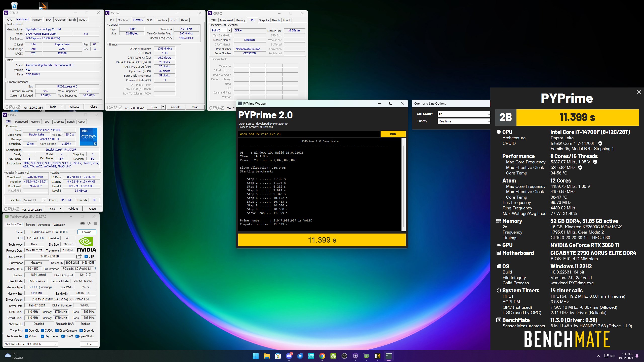This screenshot has width=644, height=362.
Task: Click the Bus Interface question mark icon
Action: pyautogui.click(x=95, y=269)
